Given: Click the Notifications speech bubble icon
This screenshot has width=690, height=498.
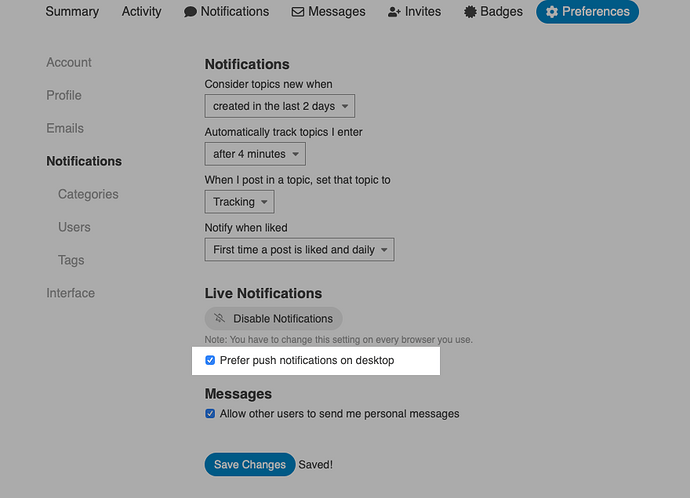Looking at the screenshot, I should click(190, 12).
